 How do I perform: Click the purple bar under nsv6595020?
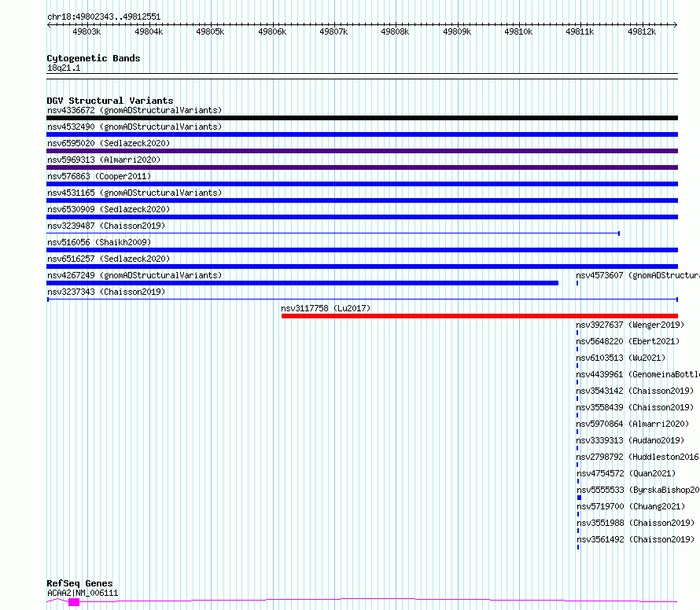362,151
